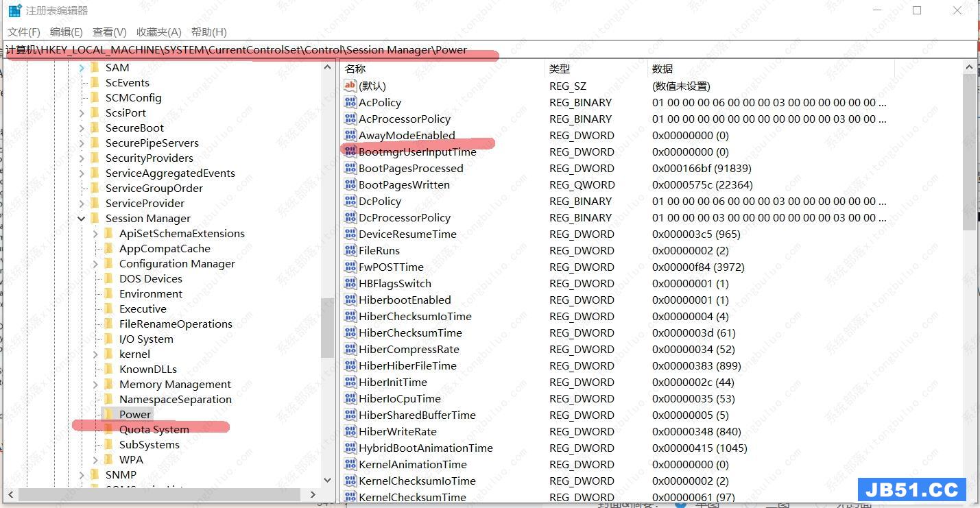Screen dimensions: 980x508
Task: Expand the WPA tree node
Action: pyautogui.click(x=95, y=460)
